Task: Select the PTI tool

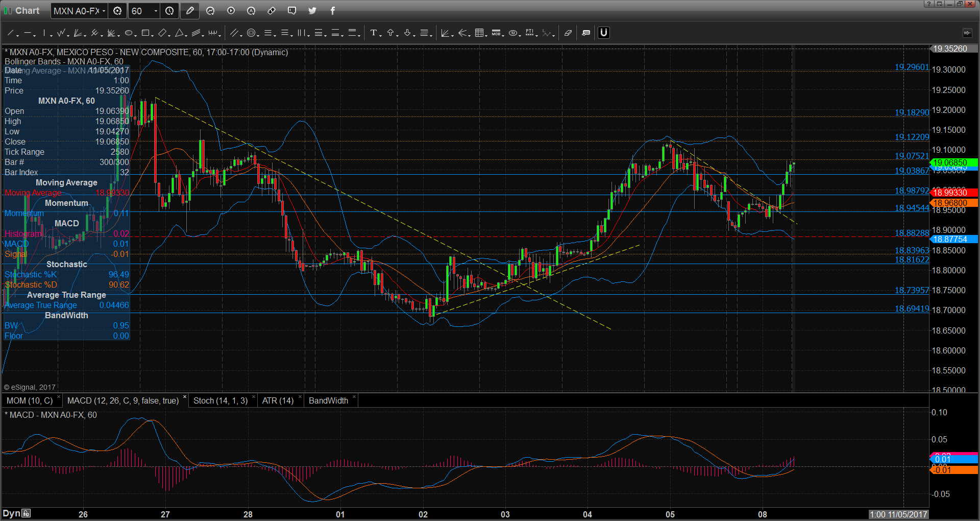Action: (x=530, y=33)
